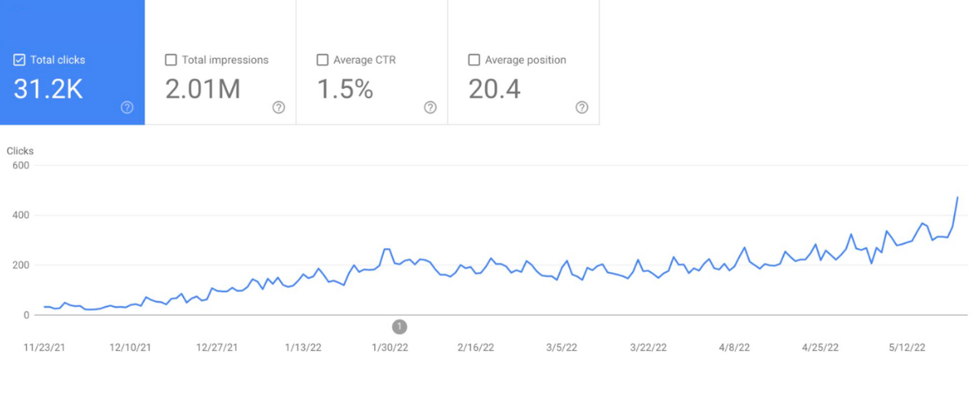Click the 31.2K total clicks value

click(48, 89)
